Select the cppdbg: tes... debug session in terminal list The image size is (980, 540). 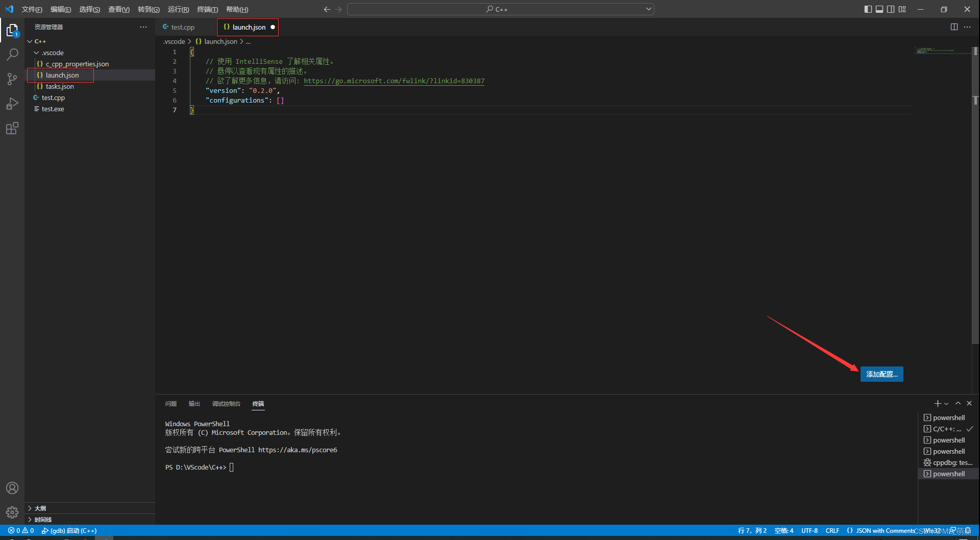(x=948, y=462)
